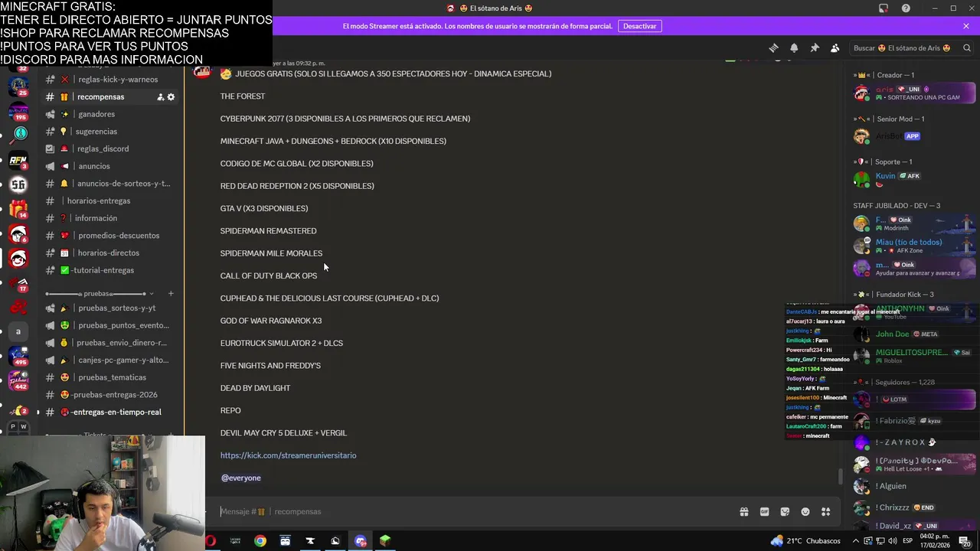Click the Desactivar streamer mode button
Screen dimensions: 980x551
point(639,26)
